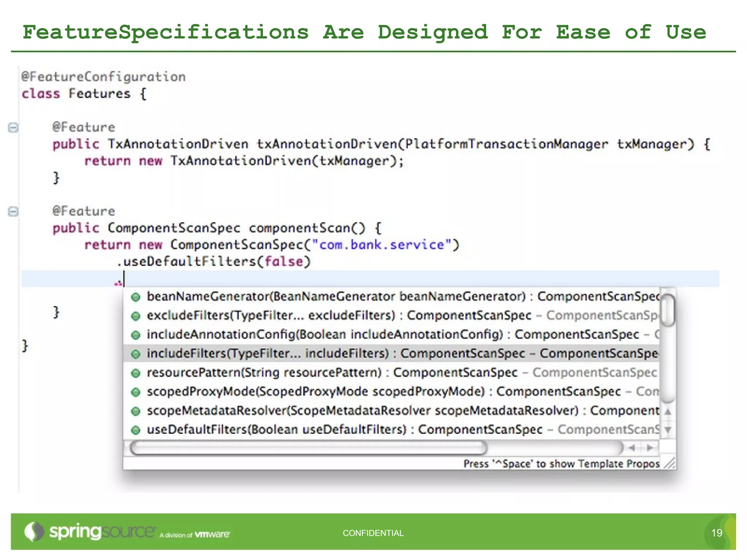
Task: Click the @FeatureConfiguration annotation
Action: [x=104, y=77]
